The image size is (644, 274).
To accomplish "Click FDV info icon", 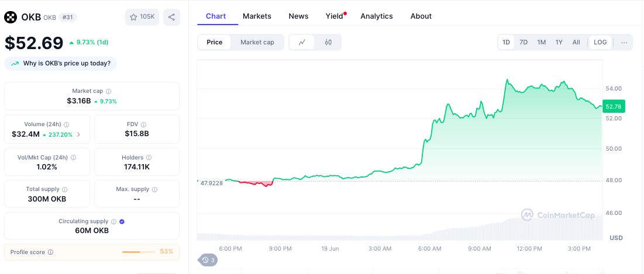I will coord(143,124).
